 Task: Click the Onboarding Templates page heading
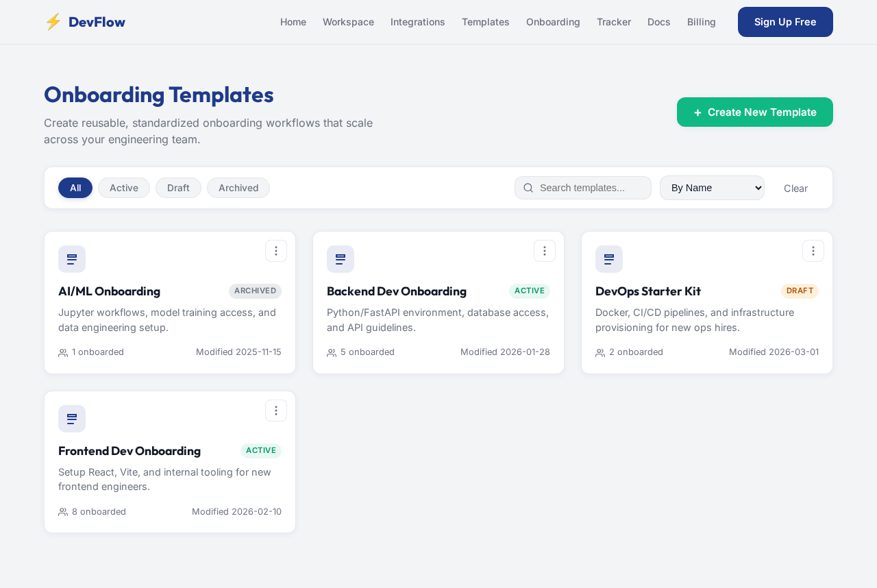[x=159, y=95]
